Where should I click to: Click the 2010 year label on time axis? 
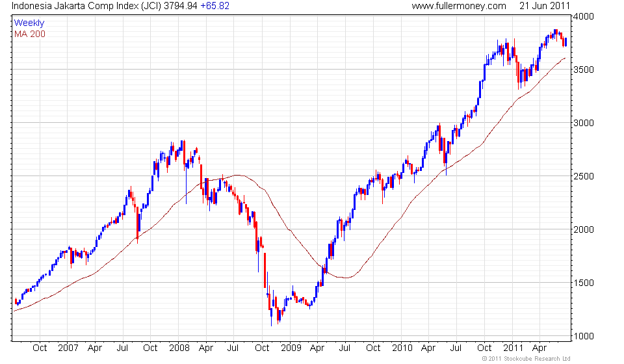pos(402,348)
